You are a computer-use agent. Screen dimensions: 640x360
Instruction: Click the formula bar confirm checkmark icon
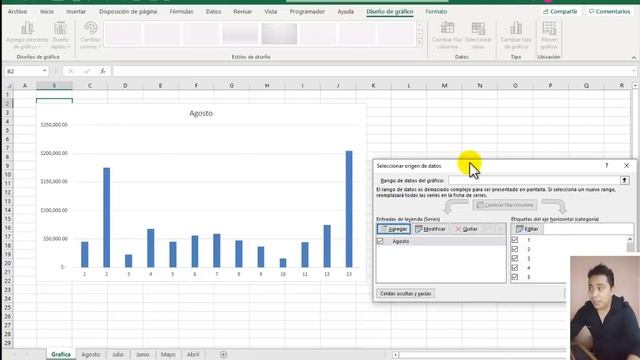pos(87,71)
